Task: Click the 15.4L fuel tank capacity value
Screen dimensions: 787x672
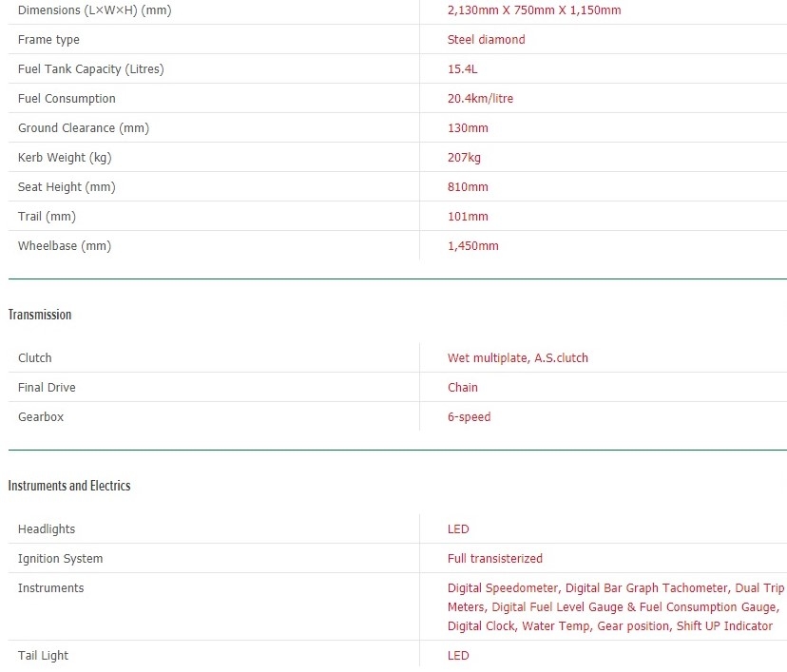Action: click(463, 69)
